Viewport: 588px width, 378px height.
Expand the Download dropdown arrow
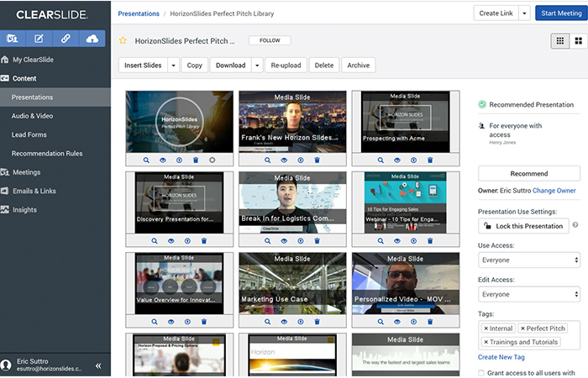click(257, 66)
